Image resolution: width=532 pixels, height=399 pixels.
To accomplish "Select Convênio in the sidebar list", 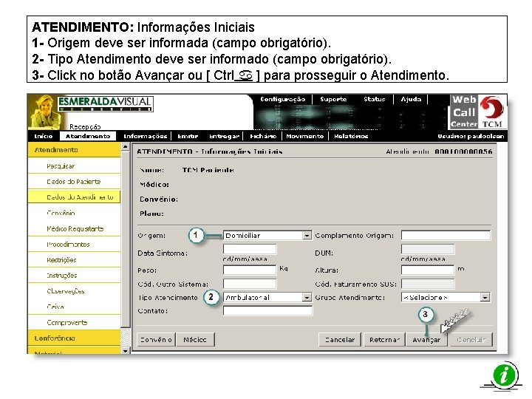I will 75,213.
